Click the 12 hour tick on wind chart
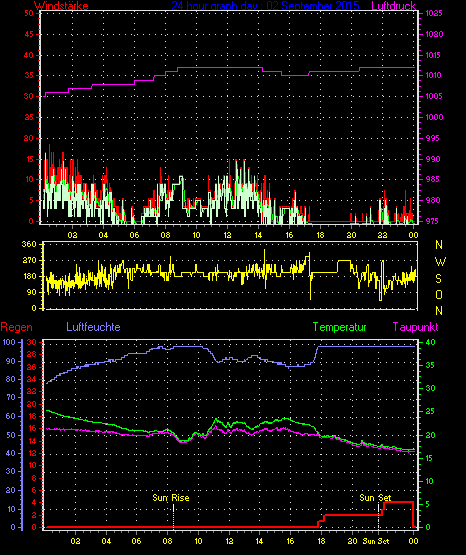This screenshot has height=555, width=466. coord(227,235)
